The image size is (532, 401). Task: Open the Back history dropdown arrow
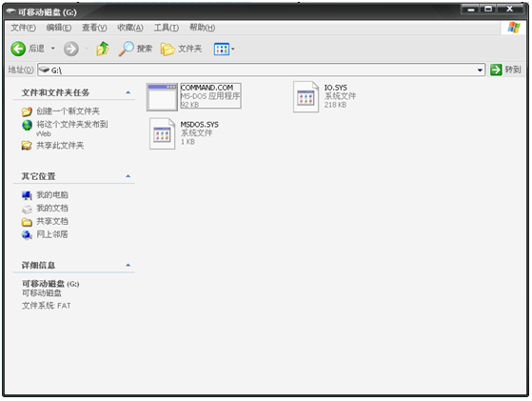(53, 49)
